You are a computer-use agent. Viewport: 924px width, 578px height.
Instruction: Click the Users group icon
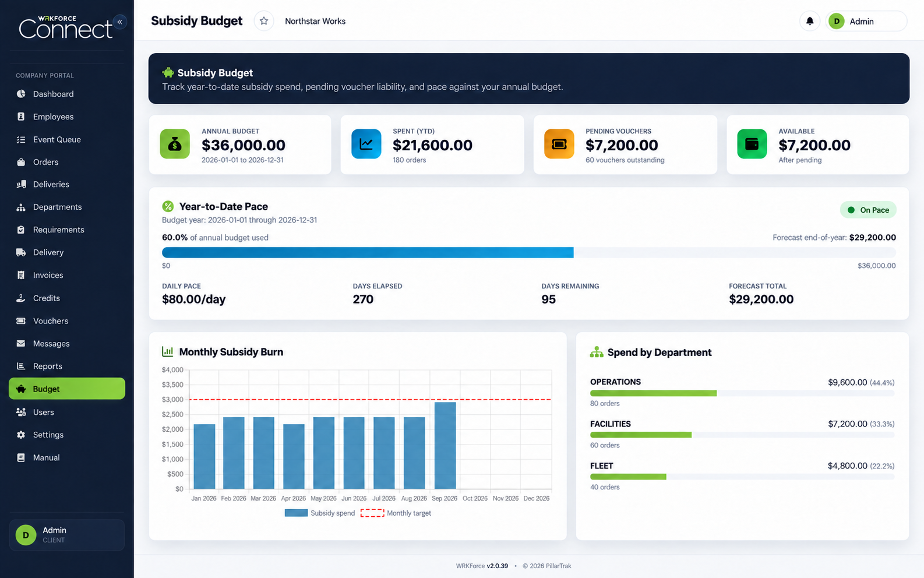(21, 412)
